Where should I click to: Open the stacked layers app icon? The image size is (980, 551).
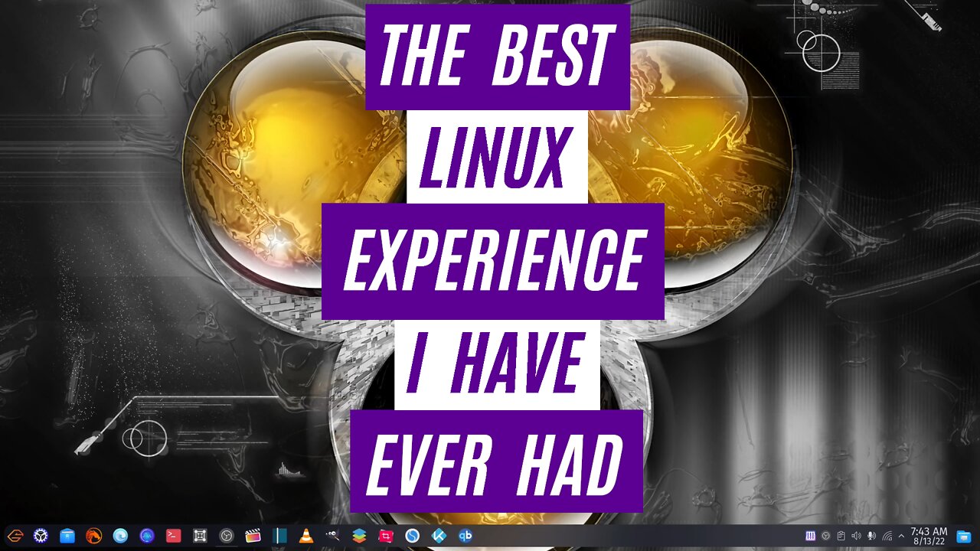coord(359,536)
